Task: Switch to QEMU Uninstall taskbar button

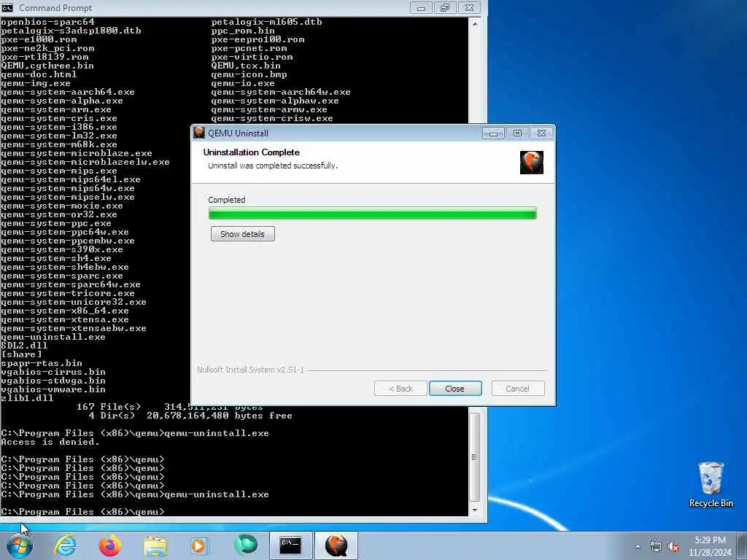Action: point(336,545)
